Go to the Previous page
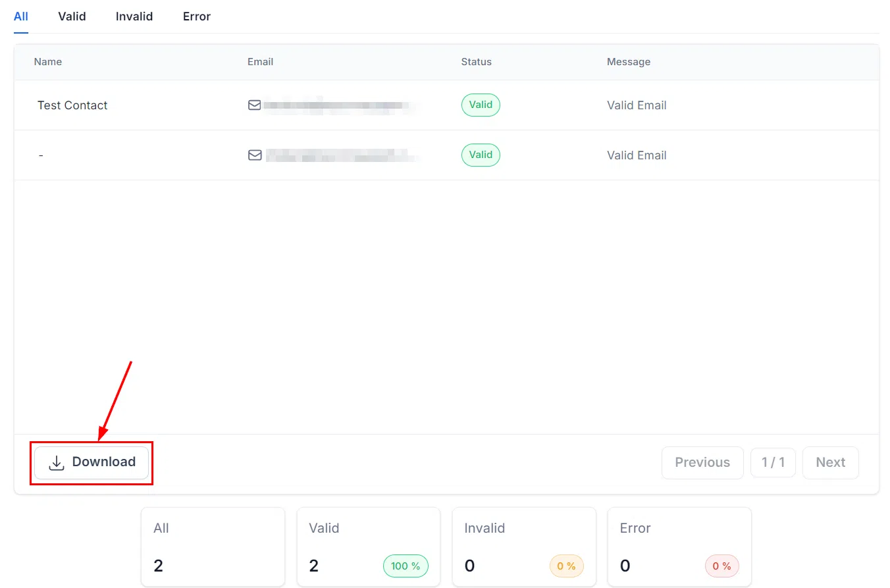The width and height of the screenshot is (890, 588). tap(702, 462)
